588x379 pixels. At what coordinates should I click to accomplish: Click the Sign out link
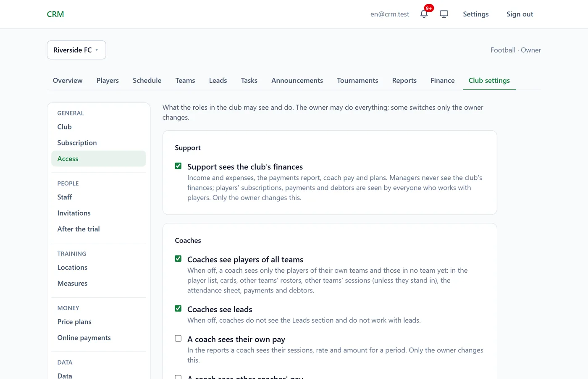(520, 14)
